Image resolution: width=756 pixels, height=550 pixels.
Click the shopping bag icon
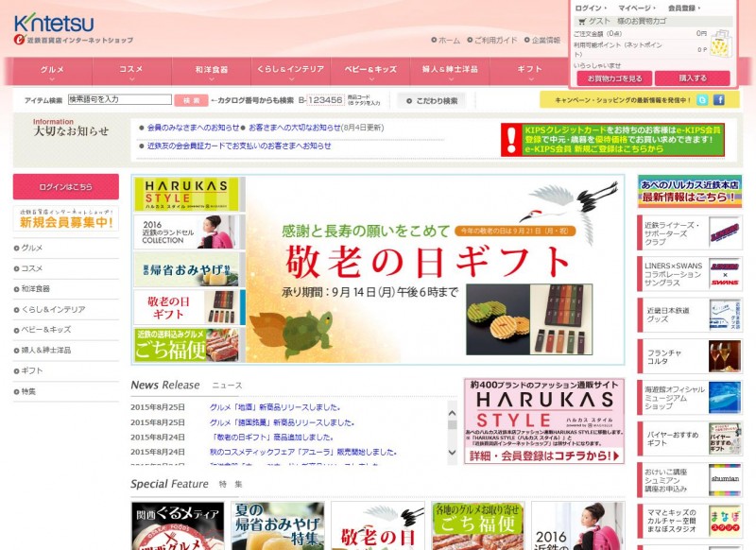click(x=721, y=43)
